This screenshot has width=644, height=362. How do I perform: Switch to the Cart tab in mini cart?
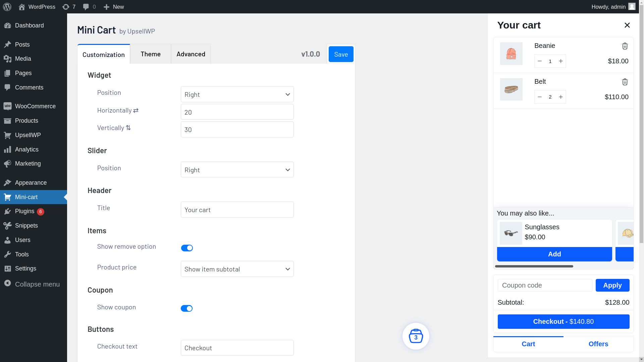coord(528,344)
